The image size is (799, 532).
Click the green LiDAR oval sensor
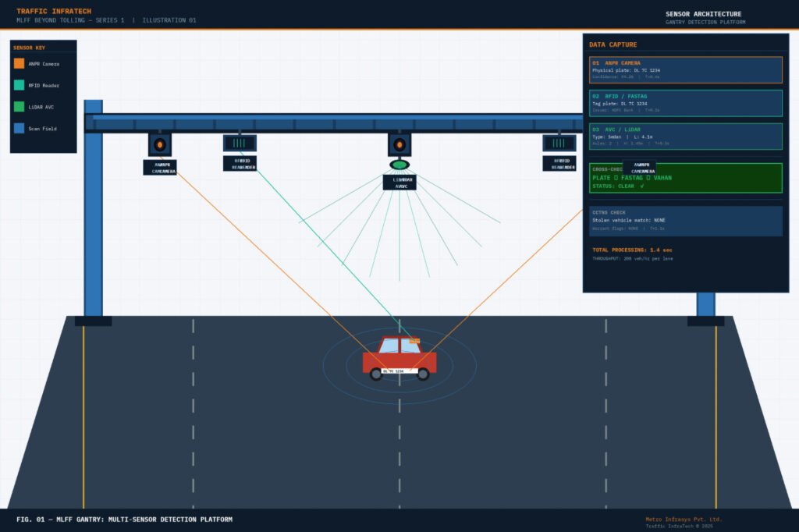pos(399,165)
